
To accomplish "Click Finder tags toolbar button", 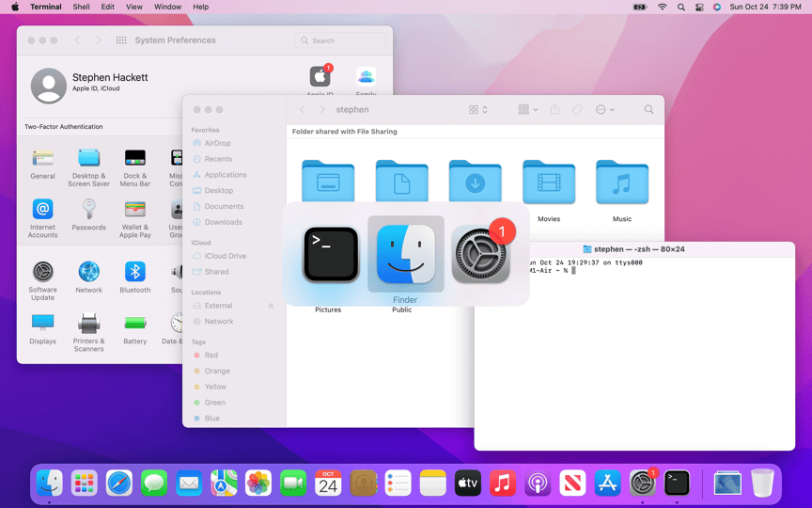I will pyautogui.click(x=577, y=109).
